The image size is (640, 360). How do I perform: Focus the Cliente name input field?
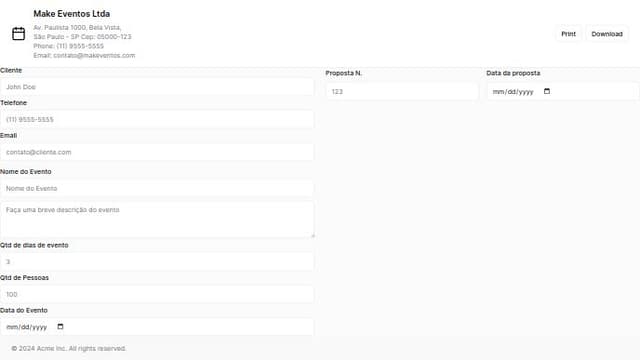pyautogui.click(x=157, y=87)
